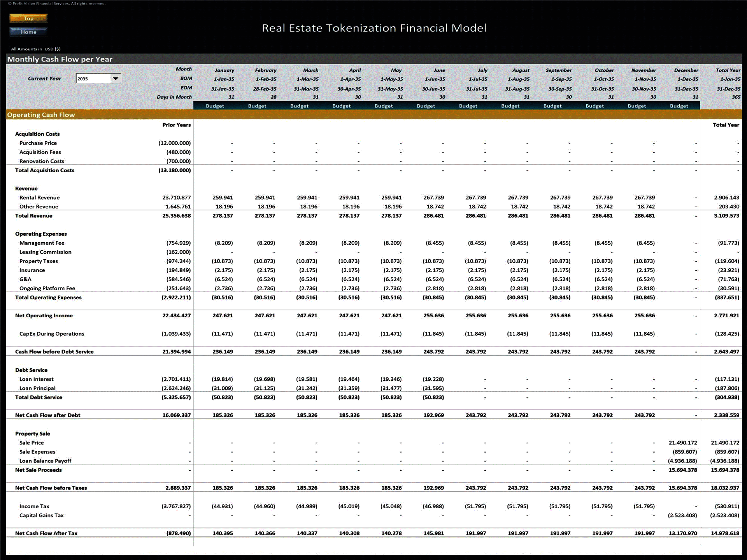This screenshot has height=560, width=747.
Task: Click the blue Home button
Action: tap(28, 32)
